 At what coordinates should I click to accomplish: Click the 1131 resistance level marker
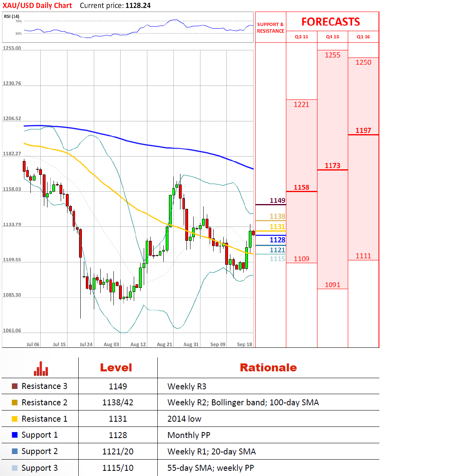[278, 227]
